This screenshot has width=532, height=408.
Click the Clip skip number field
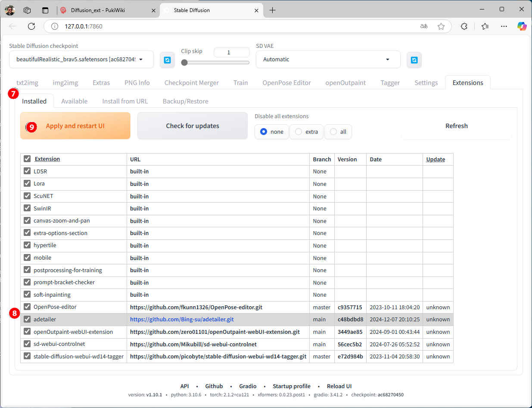231,52
